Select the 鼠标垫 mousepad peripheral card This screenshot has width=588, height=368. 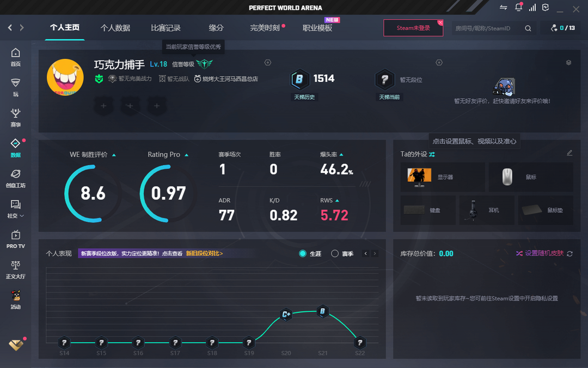[x=546, y=210]
